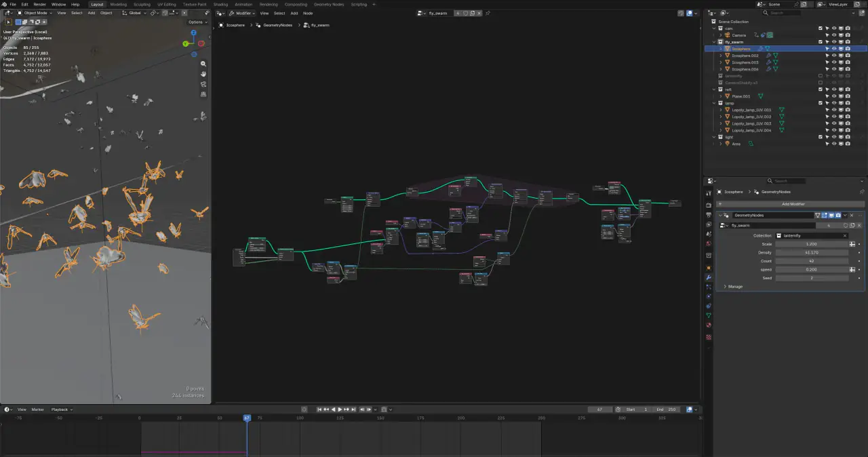Toggle visibility eye for Plane.001

[833, 96]
